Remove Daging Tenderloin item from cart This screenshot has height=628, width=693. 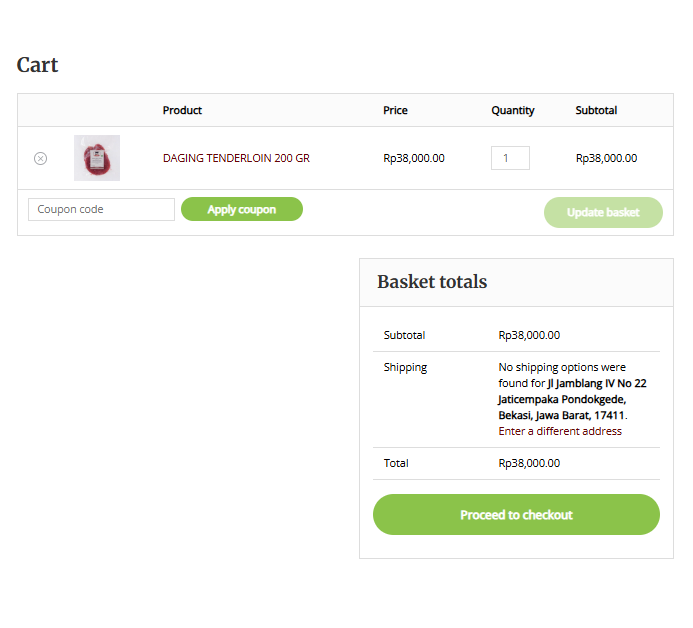coord(40,158)
